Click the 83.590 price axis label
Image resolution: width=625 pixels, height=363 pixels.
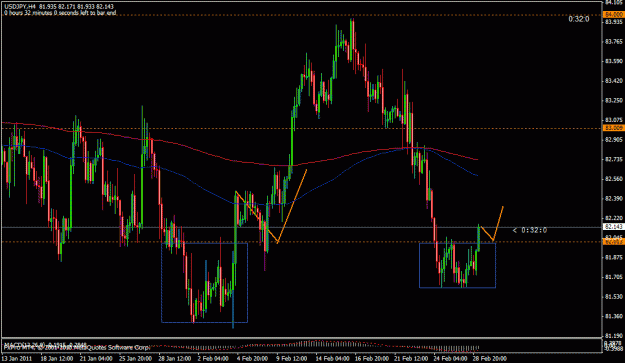(x=614, y=61)
